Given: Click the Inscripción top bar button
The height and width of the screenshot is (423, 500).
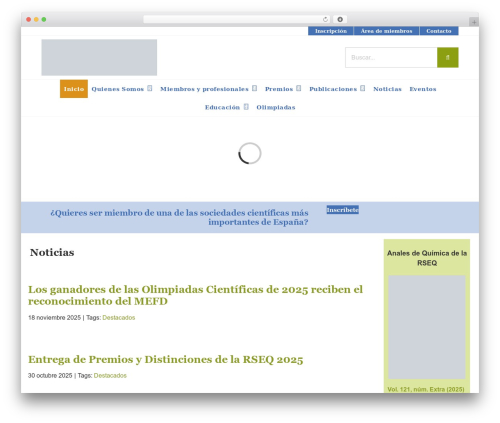Looking at the screenshot, I should tap(331, 31).
